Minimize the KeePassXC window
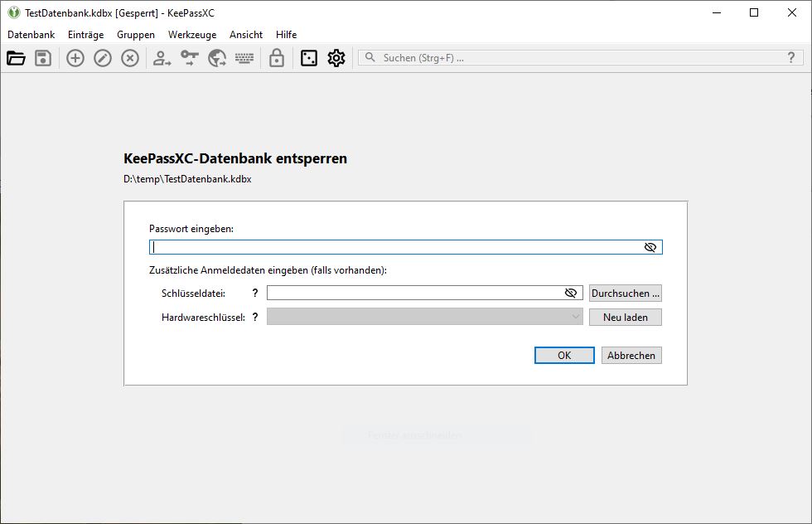The image size is (812, 524). pyautogui.click(x=717, y=13)
